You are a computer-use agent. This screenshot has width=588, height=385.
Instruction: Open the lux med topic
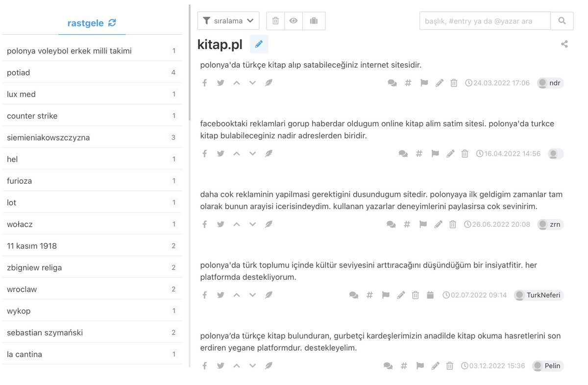92,94
